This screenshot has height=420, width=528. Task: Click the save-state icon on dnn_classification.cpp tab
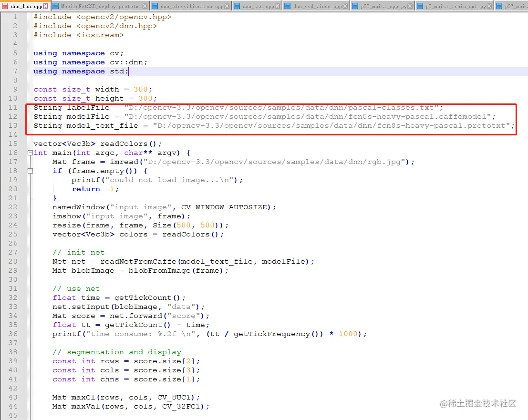pos(155,6)
